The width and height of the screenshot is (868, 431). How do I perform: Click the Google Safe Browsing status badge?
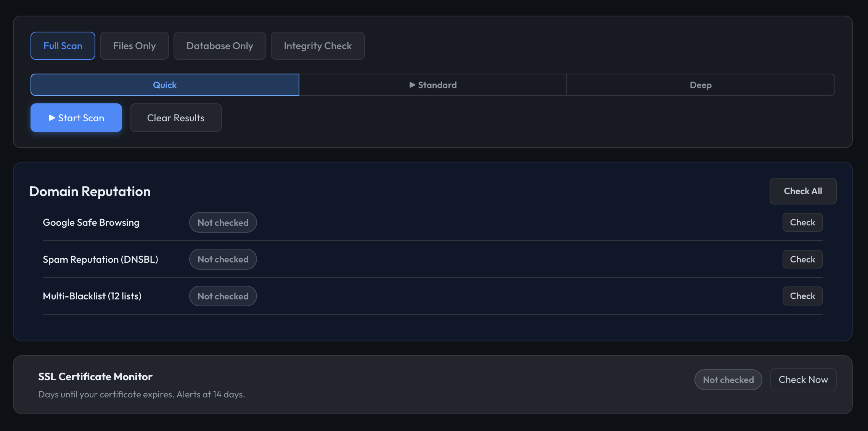pyautogui.click(x=223, y=222)
